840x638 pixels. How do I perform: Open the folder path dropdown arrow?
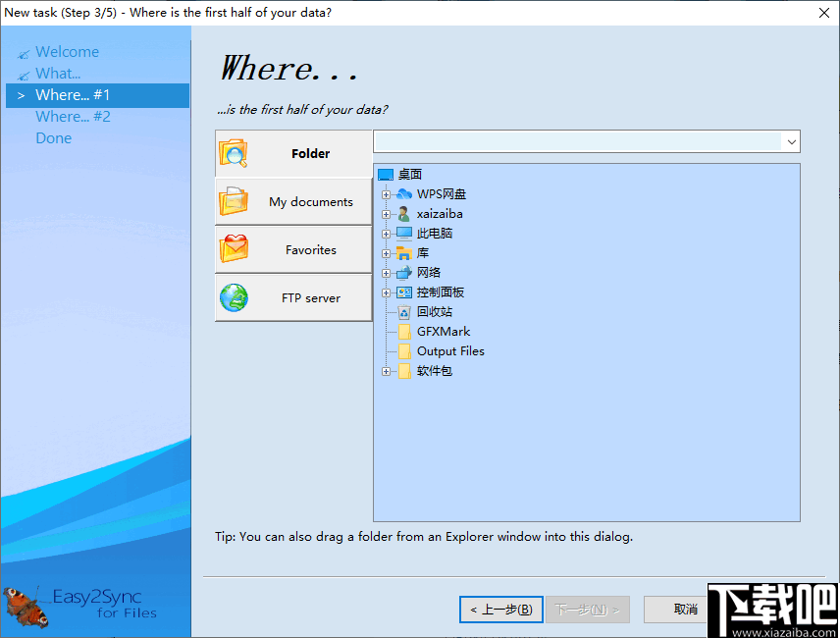792,141
